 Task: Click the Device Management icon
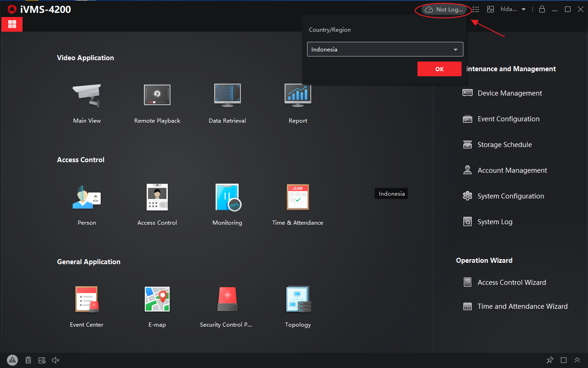(468, 93)
